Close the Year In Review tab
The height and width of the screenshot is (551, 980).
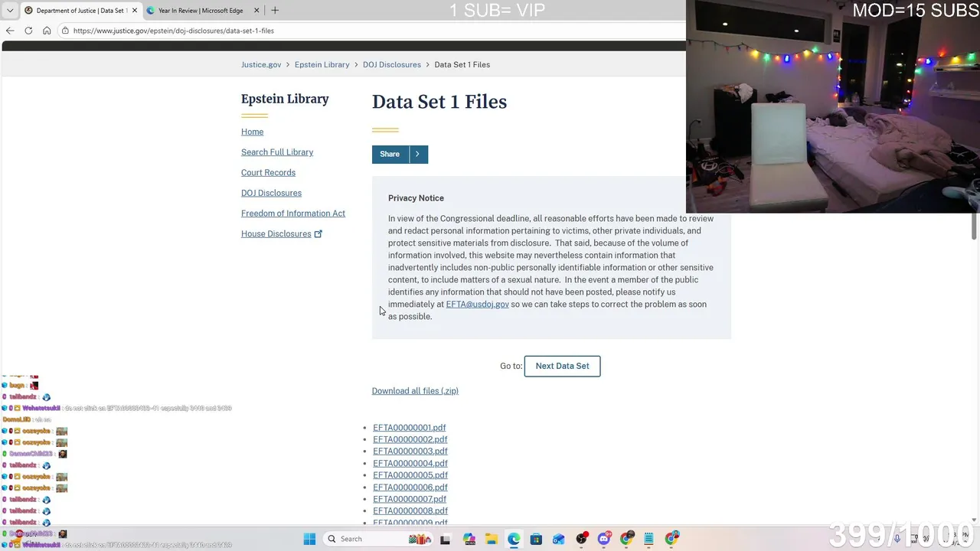tap(256, 11)
